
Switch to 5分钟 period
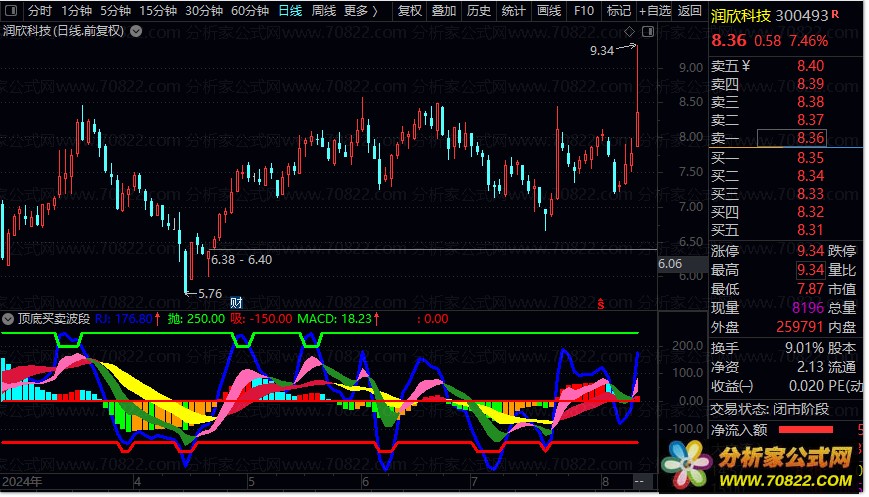coord(115,11)
